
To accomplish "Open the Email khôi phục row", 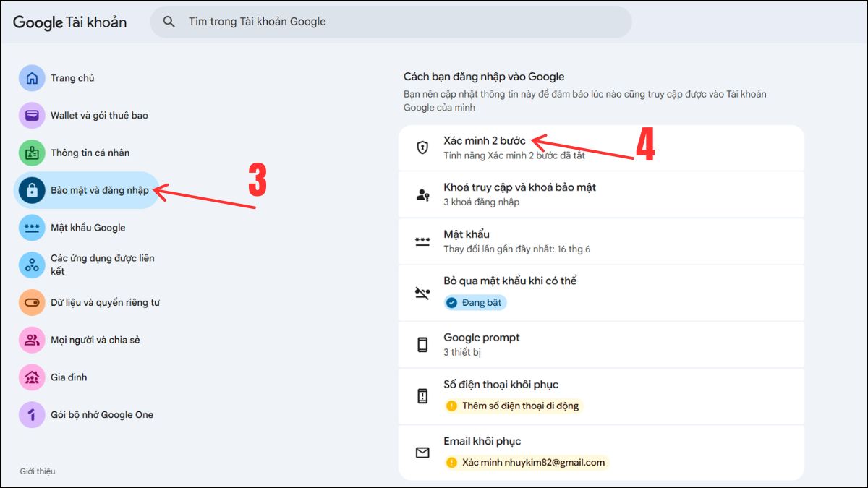I will click(601, 453).
